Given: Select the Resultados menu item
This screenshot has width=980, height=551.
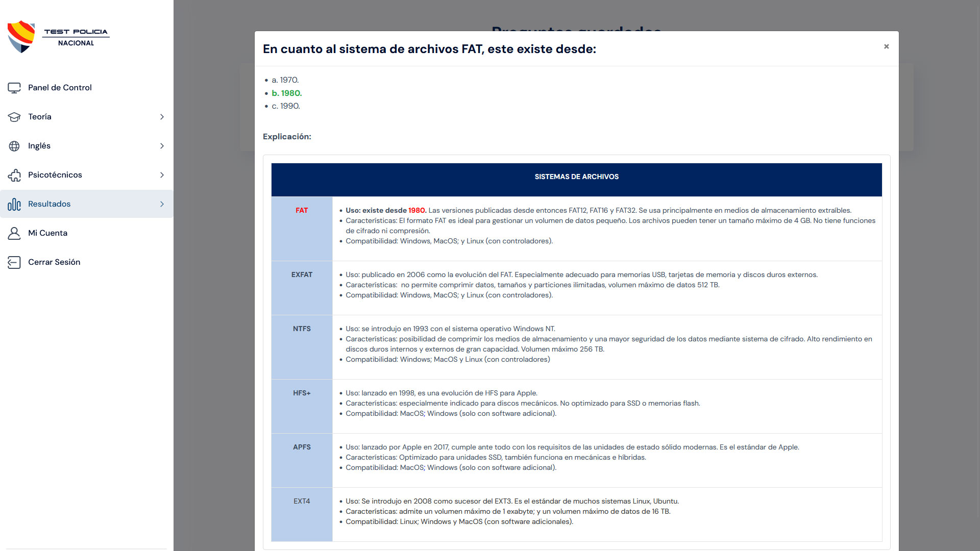Looking at the screenshot, I should point(87,204).
